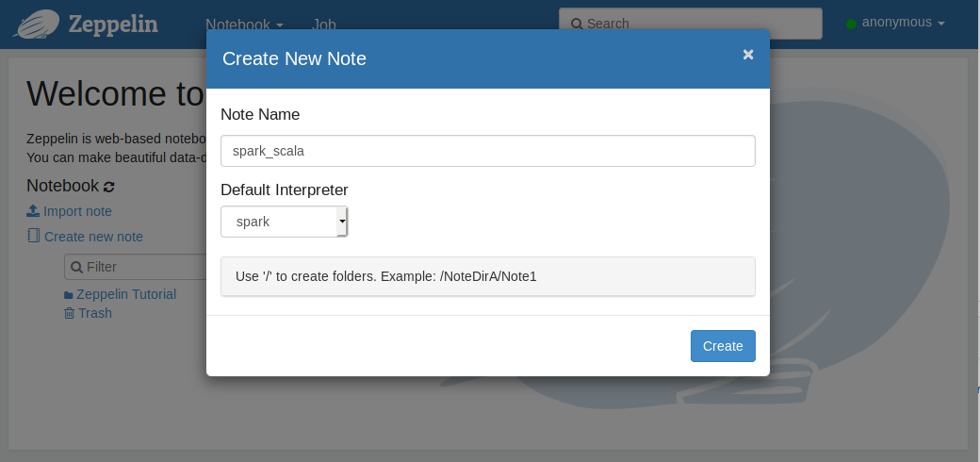Click the Create new note notebook icon
This screenshot has height=462, width=980.
34,236
